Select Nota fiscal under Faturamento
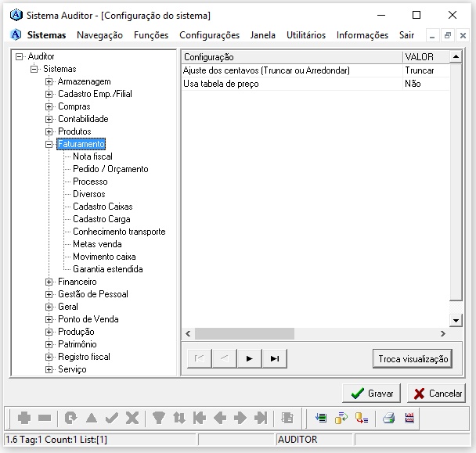The width and height of the screenshot is (476, 453). click(92, 156)
